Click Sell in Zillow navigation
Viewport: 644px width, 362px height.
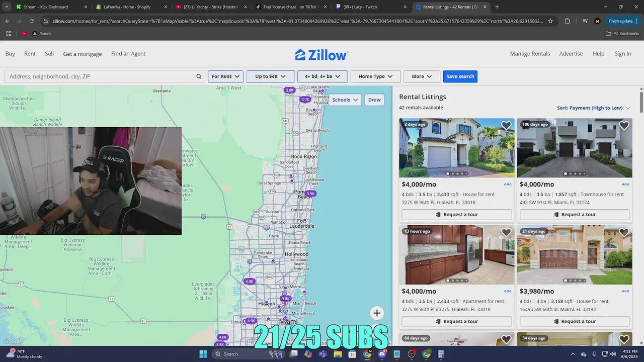point(49,54)
